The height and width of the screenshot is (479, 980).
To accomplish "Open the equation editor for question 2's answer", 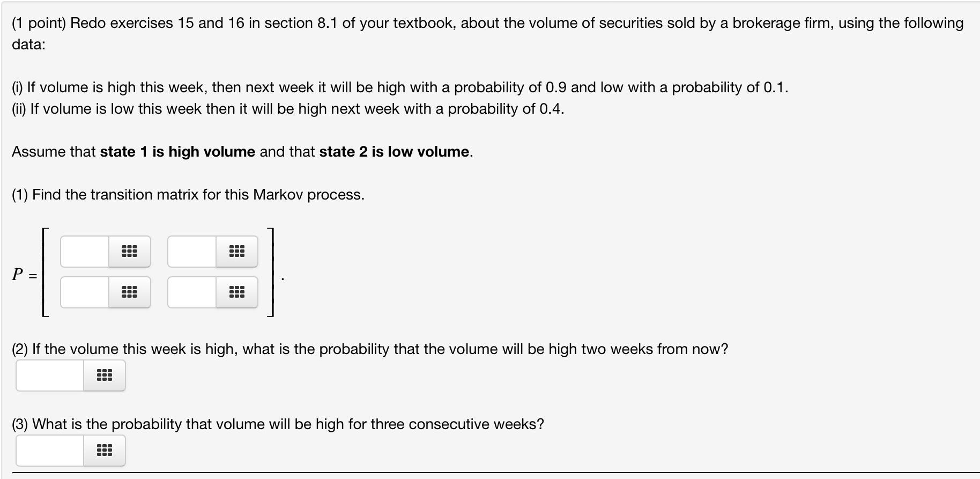I will 103,375.
